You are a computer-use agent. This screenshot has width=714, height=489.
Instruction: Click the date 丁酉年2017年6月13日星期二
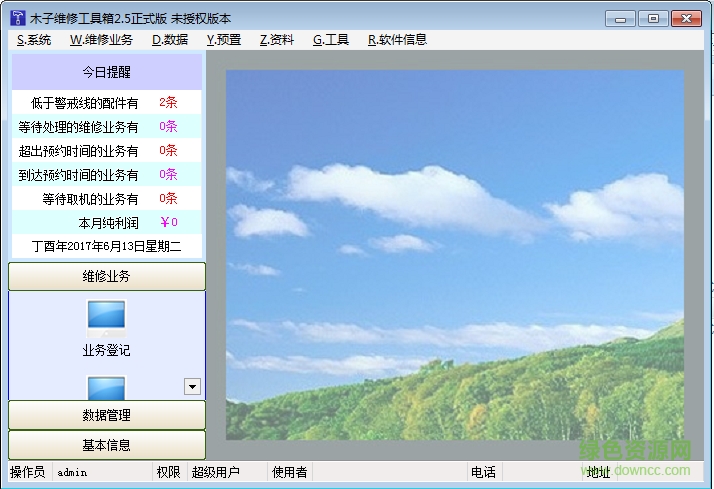coord(107,246)
